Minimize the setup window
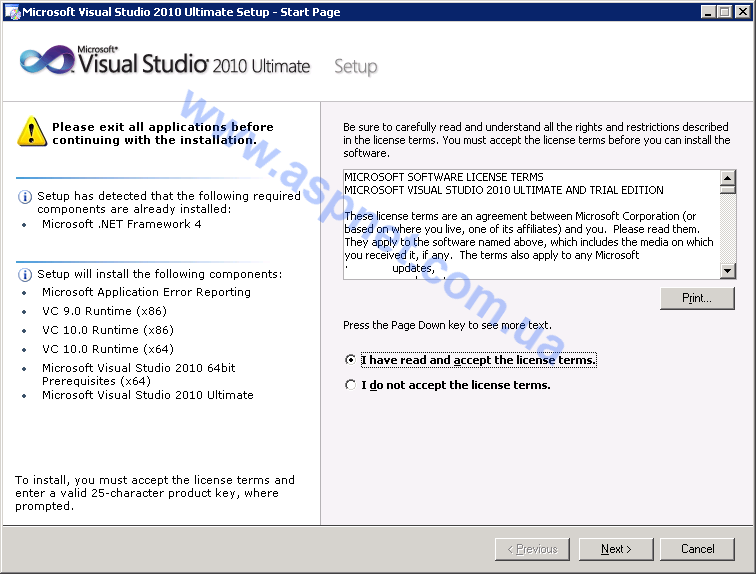Viewport: 756px width, 574px height. coord(708,12)
